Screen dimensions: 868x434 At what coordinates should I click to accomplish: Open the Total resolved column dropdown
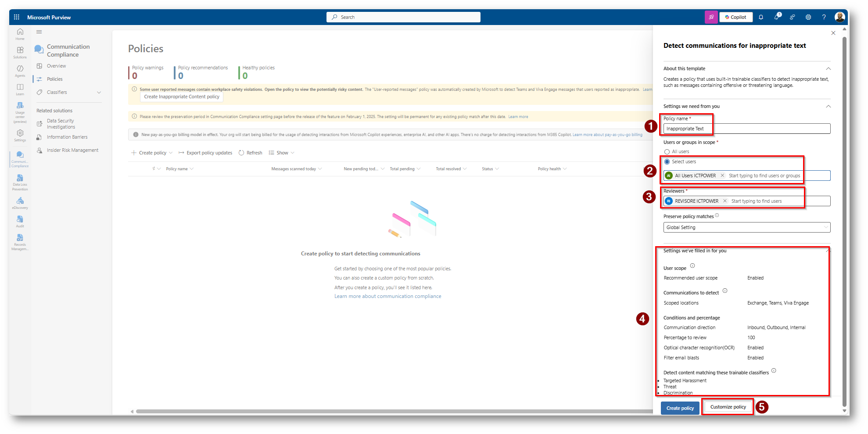click(451, 169)
